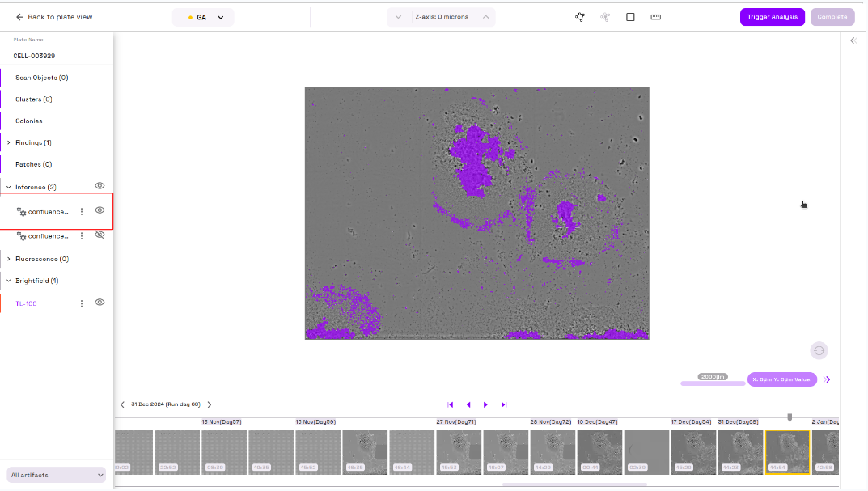Open the All artifacts dropdown

(x=57, y=475)
